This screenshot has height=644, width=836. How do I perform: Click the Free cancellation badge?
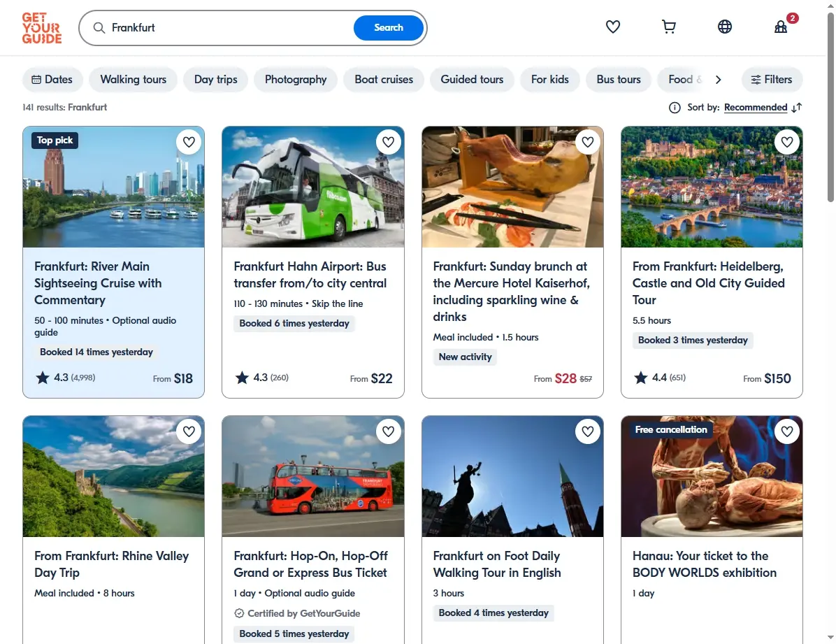pyautogui.click(x=671, y=429)
